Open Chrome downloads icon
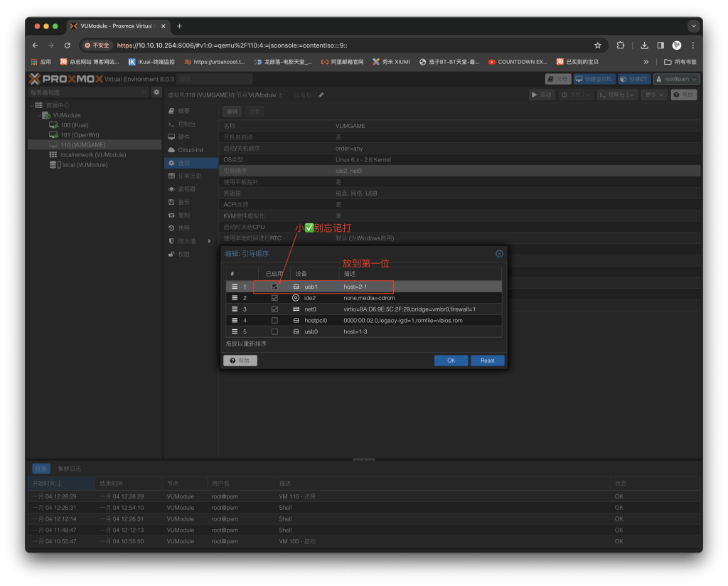Screen dimensions: 728x586 coord(644,45)
